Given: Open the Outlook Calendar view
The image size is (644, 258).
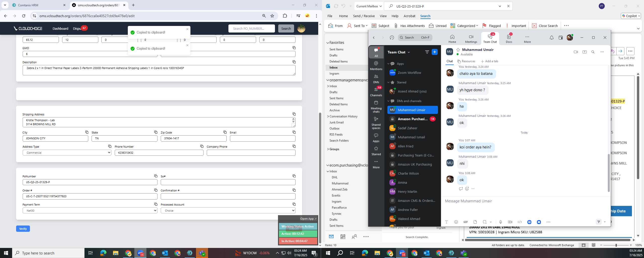Looking at the screenshot, I should coord(343,237).
